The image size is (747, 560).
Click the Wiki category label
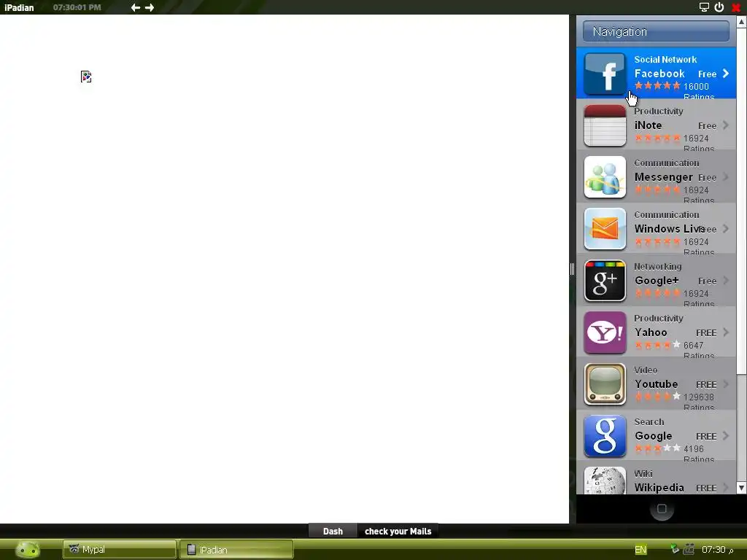(643, 474)
